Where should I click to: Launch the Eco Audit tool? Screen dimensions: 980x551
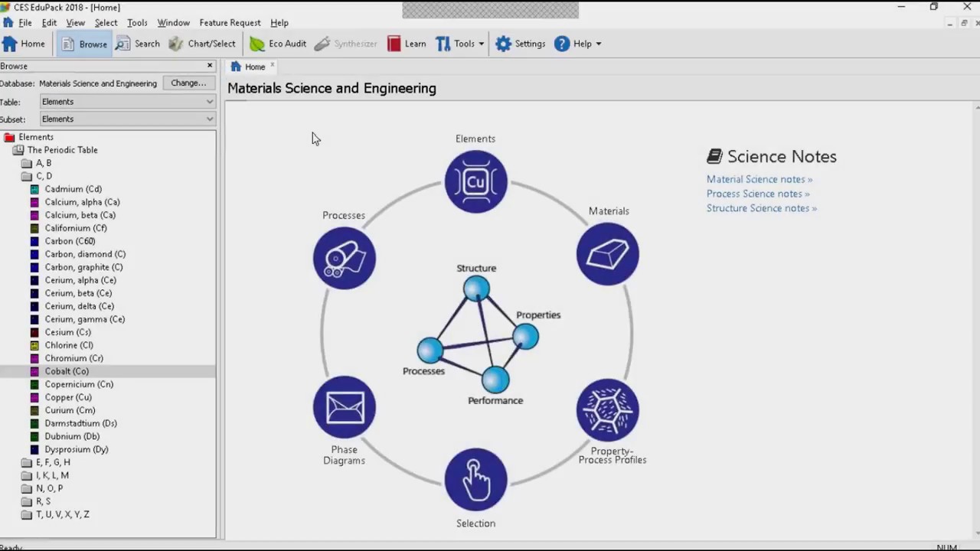[x=278, y=44]
